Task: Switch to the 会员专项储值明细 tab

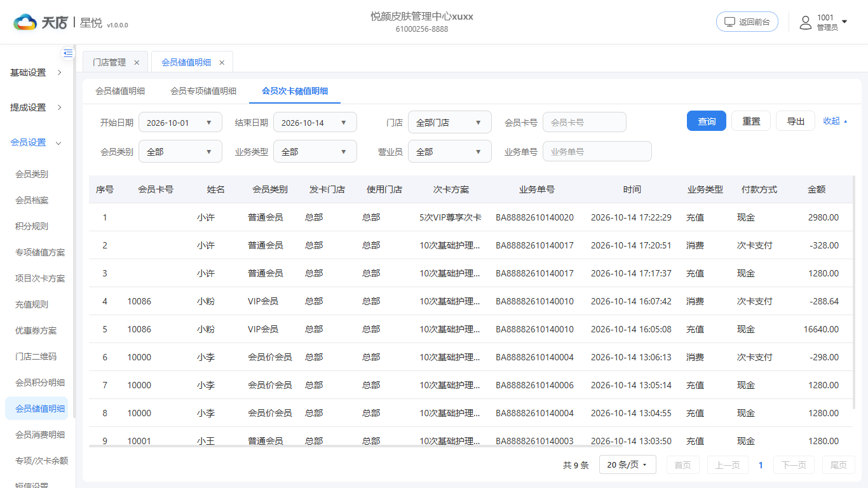Action: [203, 91]
